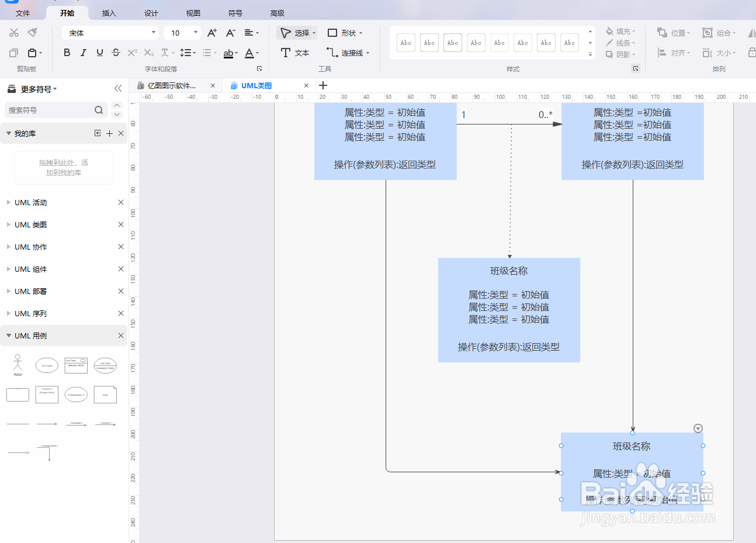Open the font size dropdown showing 10
This screenshot has width=756, height=543.
[182, 33]
